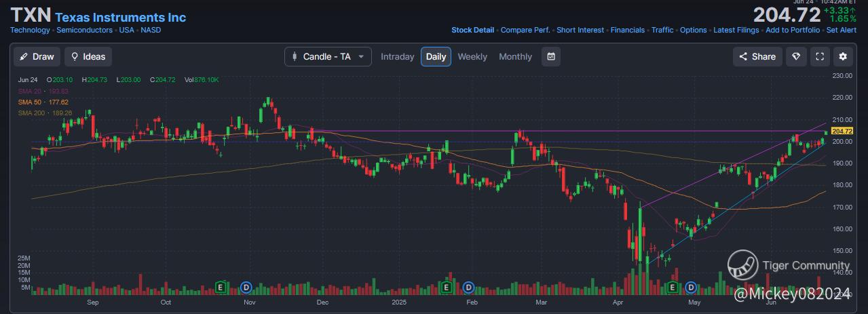Click the 2025 date axis label
The height and width of the screenshot is (314, 868).
click(398, 302)
